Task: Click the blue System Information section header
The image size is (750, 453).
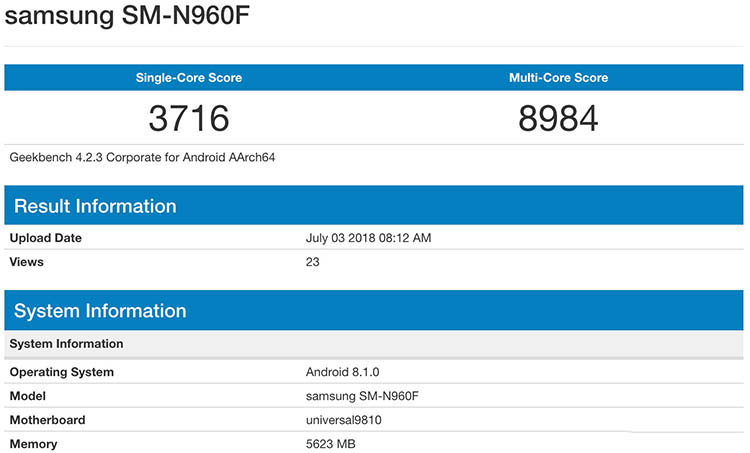Action: click(100, 311)
